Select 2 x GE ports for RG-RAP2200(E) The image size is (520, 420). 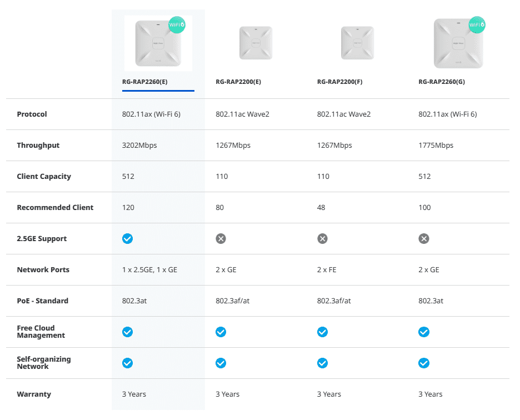pos(226,269)
